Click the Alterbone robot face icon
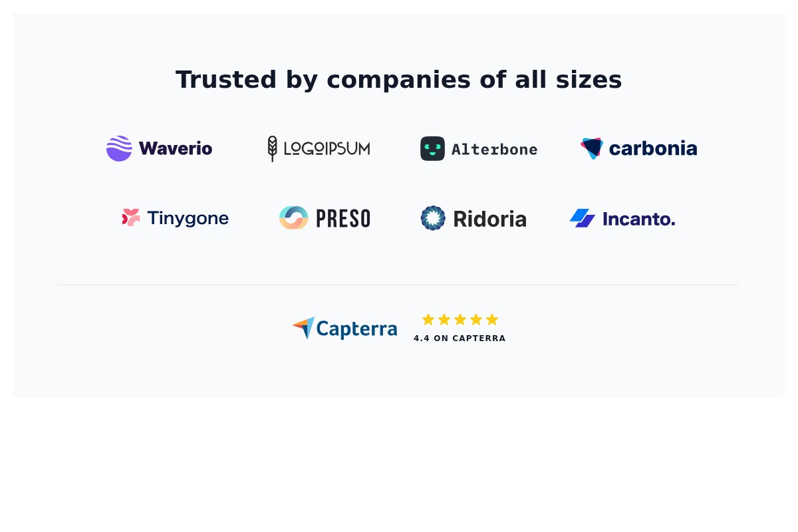798x532 pixels. [432, 148]
